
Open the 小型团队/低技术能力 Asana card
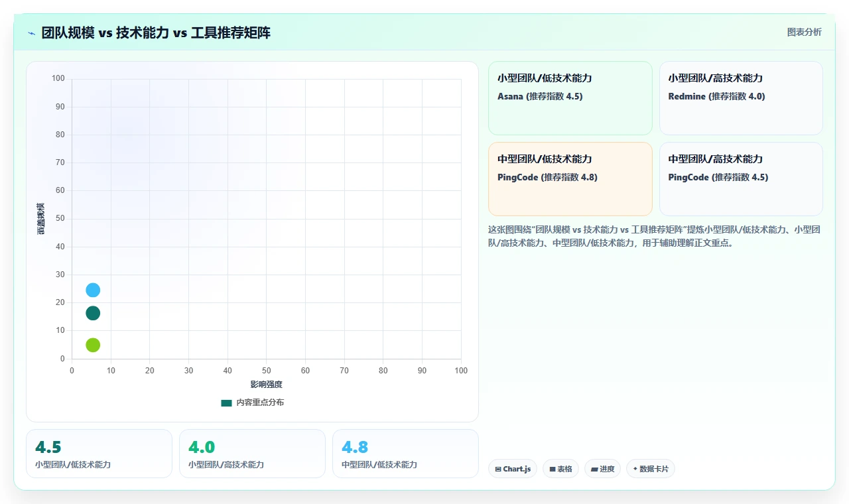(x=570, y=98)
